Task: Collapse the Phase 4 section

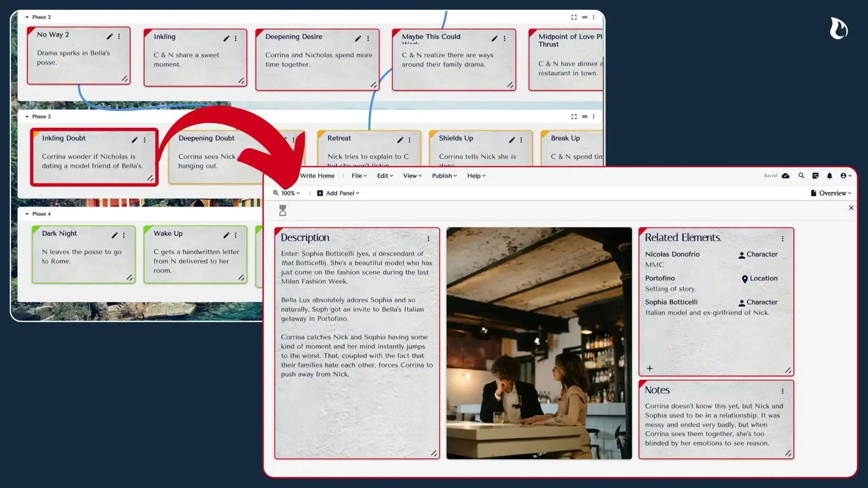Action: [27, 214]
